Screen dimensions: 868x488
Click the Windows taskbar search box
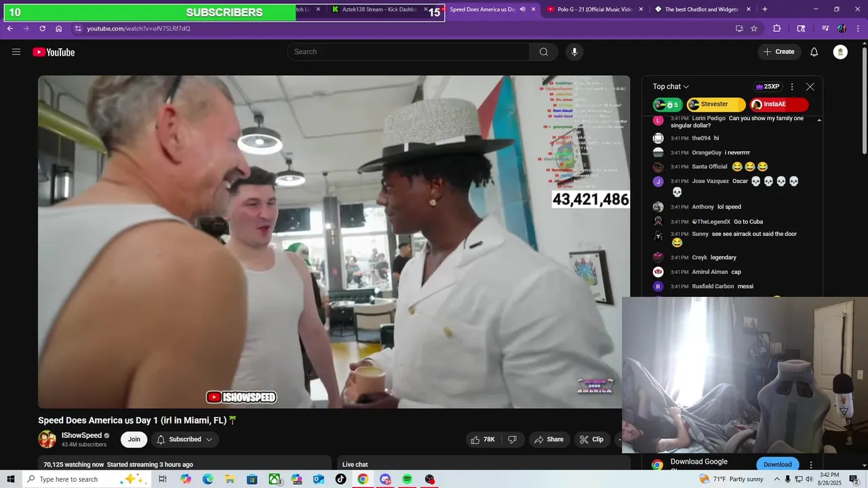85,479
